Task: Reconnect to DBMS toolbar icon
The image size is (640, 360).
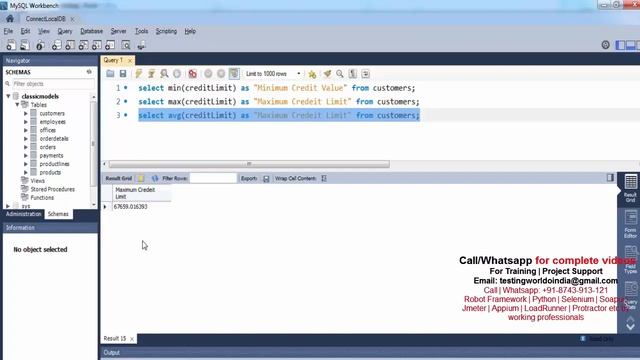Action: point(141,45)
